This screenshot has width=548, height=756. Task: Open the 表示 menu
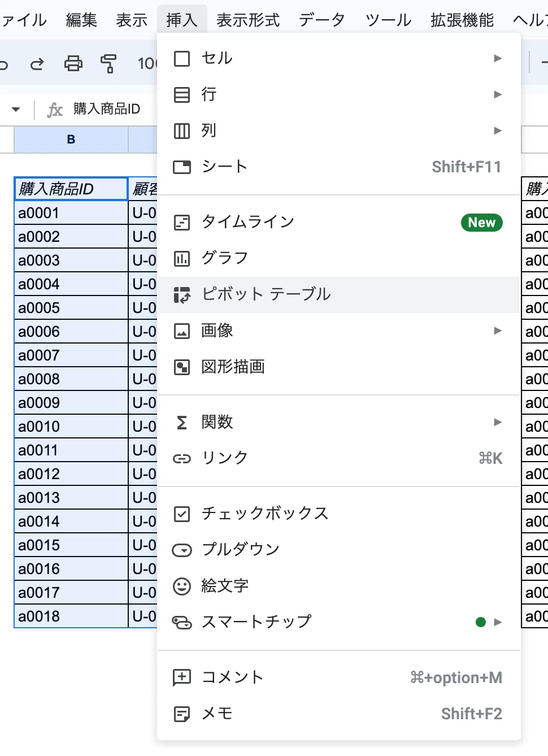(132, 20)
